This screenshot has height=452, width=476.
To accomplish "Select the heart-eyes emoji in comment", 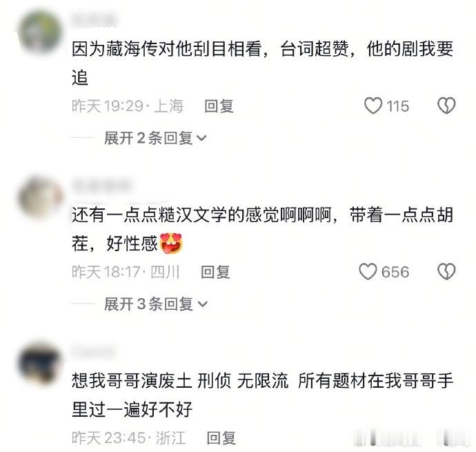I will pyautogui.click(x=171, y=244).
